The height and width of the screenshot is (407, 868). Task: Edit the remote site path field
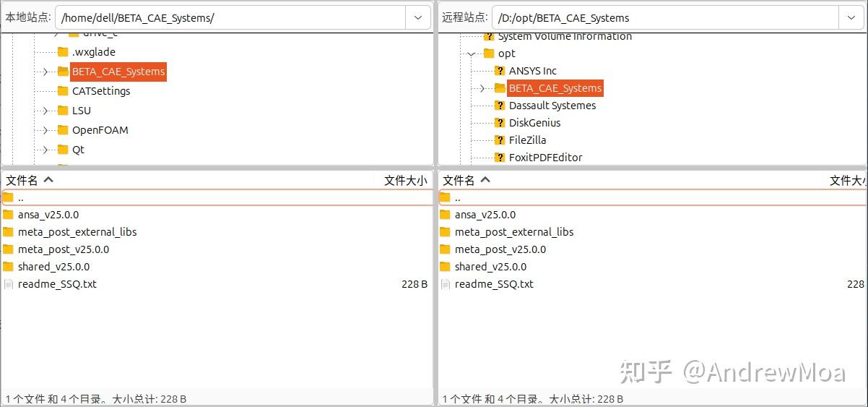tap(665, 17)
